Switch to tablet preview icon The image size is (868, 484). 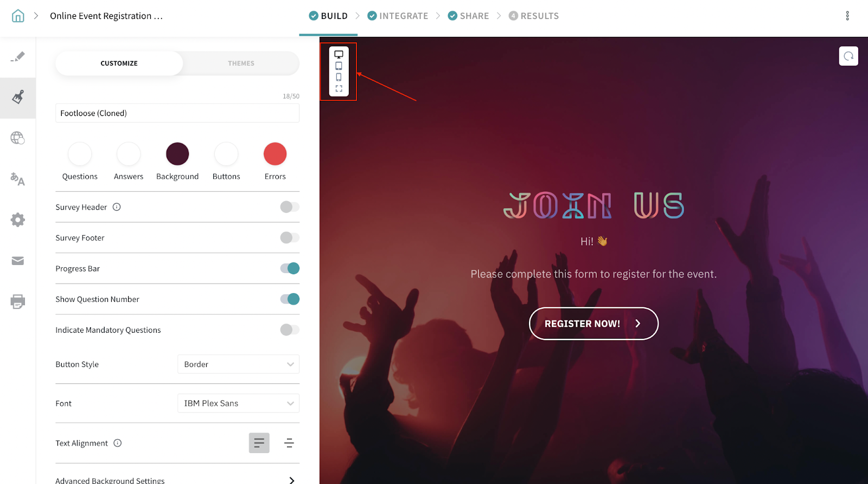(339, 66)
